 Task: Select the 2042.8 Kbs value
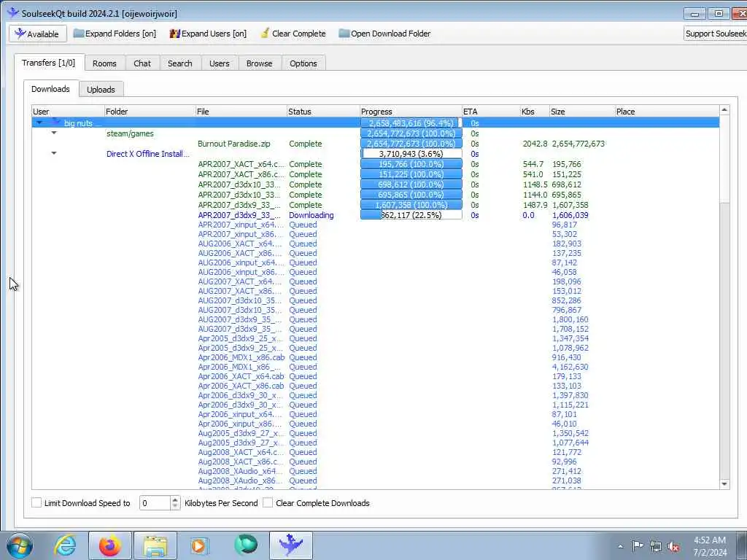(x=535, y=144)
